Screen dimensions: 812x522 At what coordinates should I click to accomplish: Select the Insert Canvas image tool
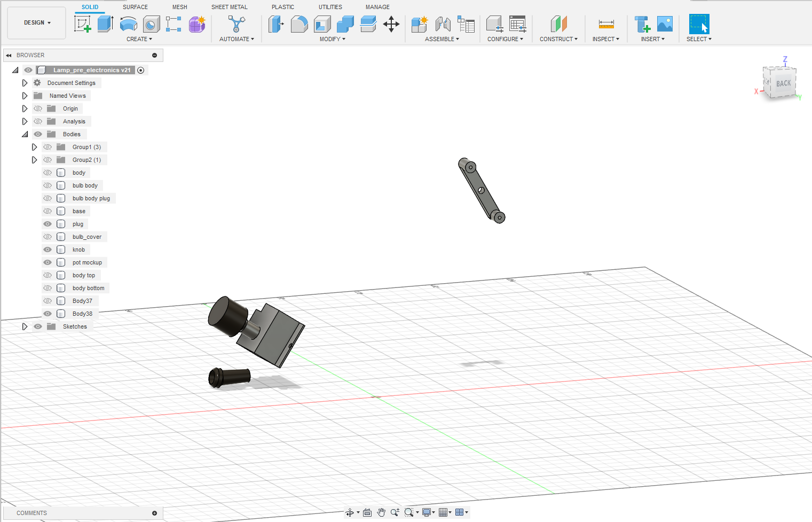click(x=665, y=24)
